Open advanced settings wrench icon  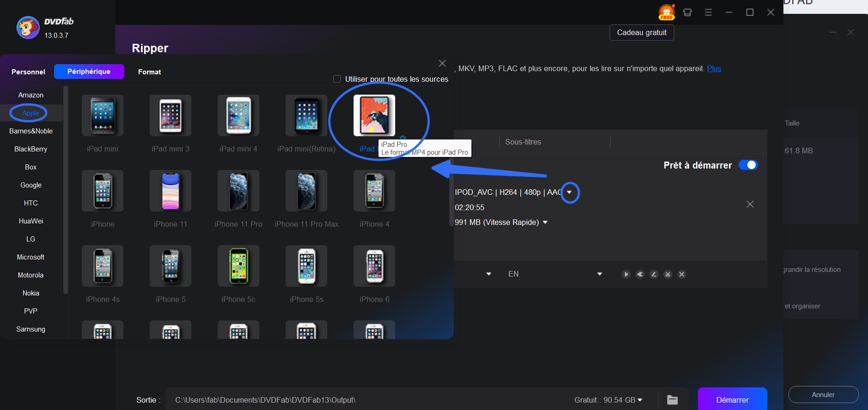click(x=640, y=274)
